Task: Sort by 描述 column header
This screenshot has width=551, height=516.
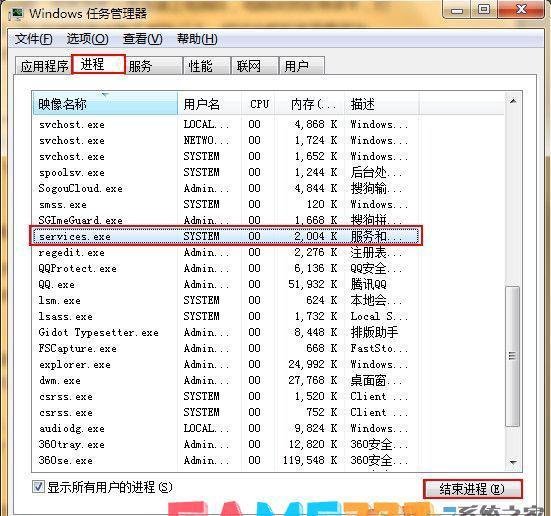Action: click(x=382, y=104)
